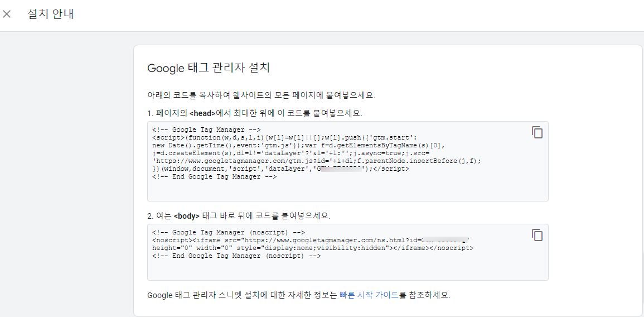Click the '<!-- End Google Tag Manager -->' line
Image resolution: width=644 pixels, height=317 pixels.
[215, 176]
